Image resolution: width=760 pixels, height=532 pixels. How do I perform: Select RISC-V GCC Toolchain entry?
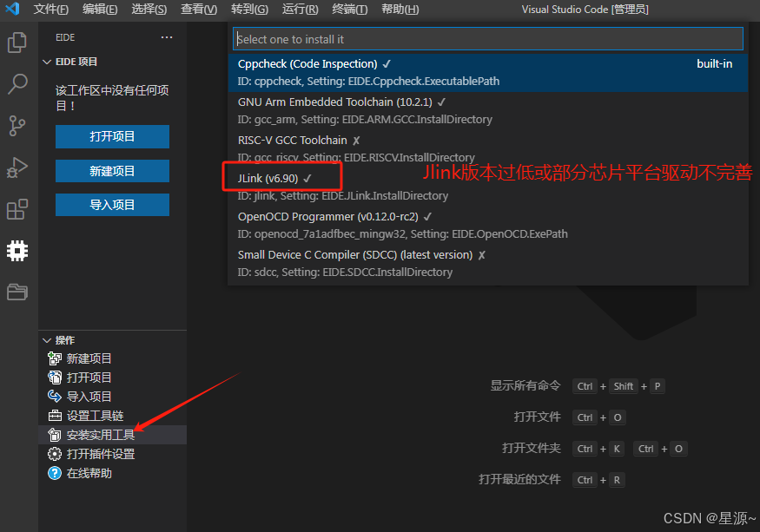[x=488, y=149]
